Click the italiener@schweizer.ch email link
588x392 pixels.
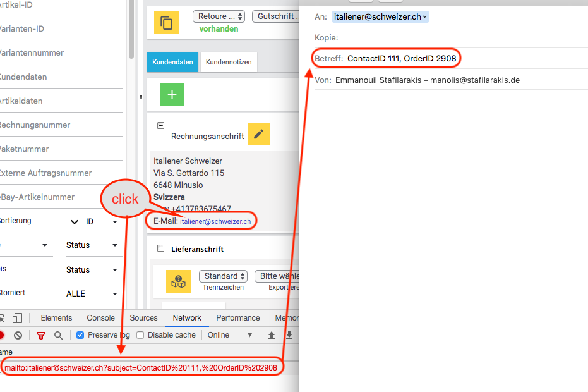click(215, 221)
